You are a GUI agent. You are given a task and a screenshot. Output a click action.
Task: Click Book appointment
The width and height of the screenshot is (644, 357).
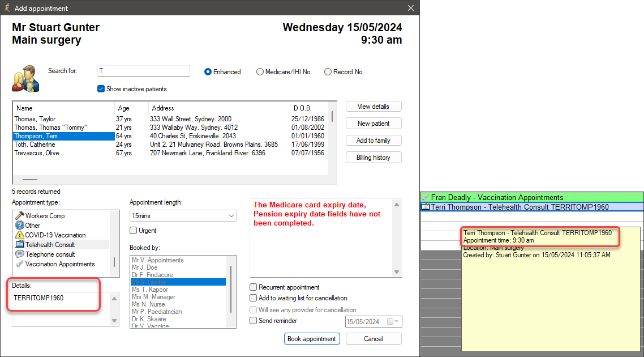(x=312, y=339)
